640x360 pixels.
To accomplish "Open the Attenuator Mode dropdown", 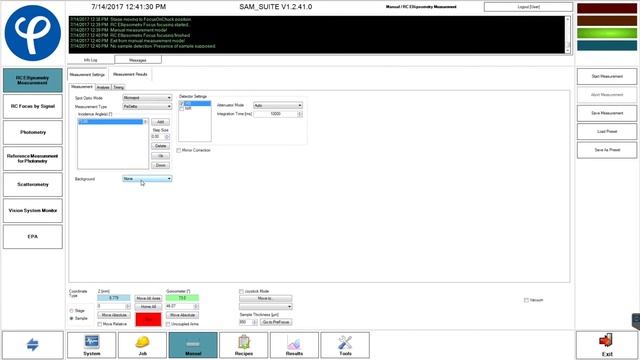I will (x=278, y=105).
